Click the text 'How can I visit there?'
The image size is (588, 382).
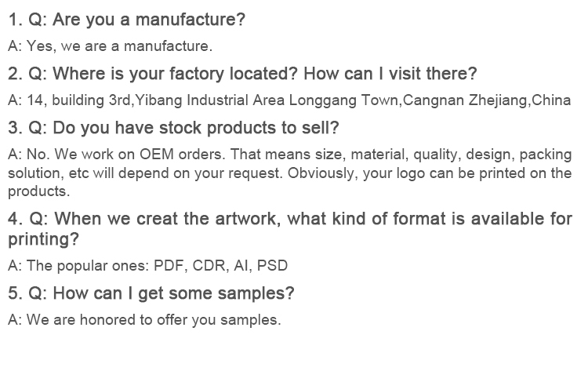(390, 74)
